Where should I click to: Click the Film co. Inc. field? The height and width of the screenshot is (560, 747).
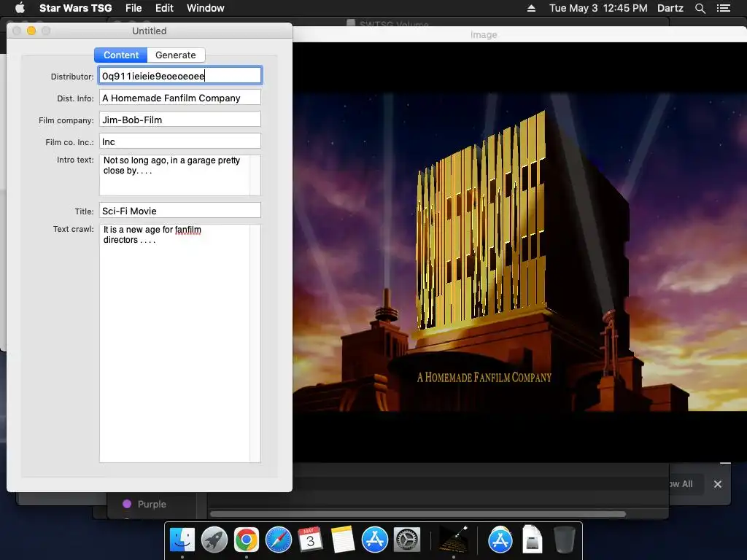coord(180,141)
